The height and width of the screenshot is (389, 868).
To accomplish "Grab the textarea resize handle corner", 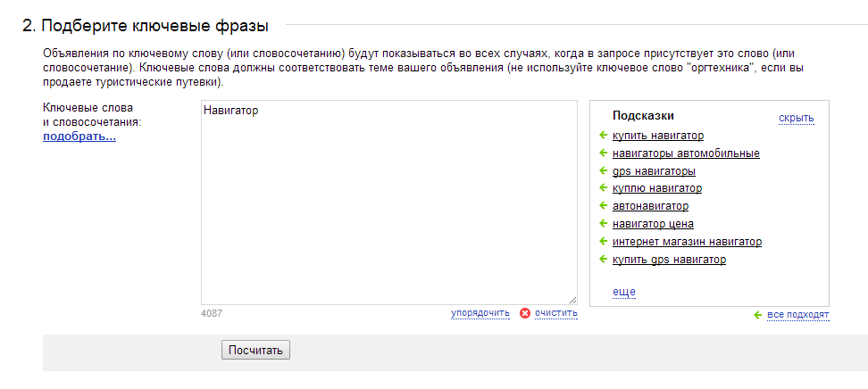I will (x=572, y=301).
